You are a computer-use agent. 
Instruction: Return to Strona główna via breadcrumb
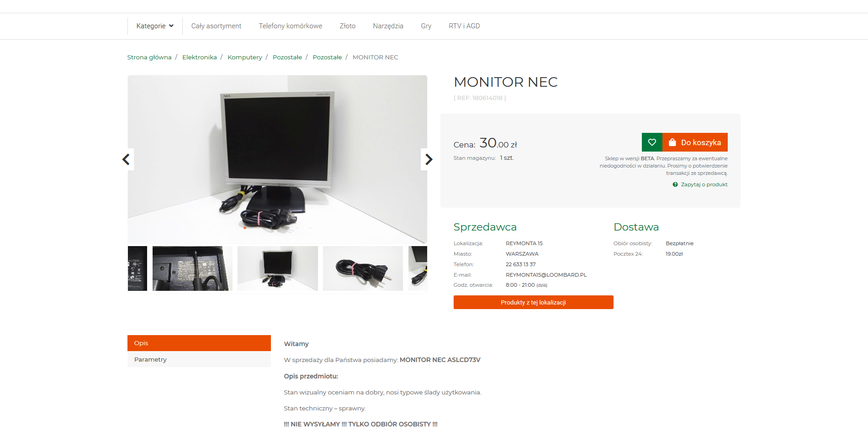coord(149,57)
